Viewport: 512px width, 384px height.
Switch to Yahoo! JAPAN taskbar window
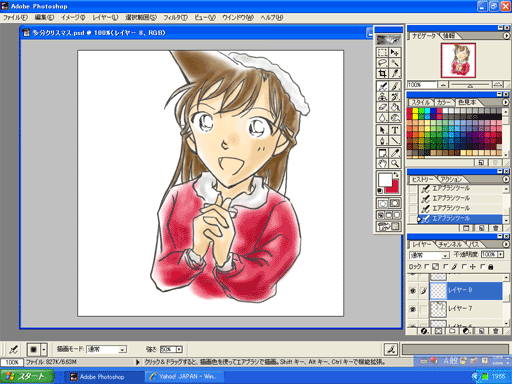(x=185, y=377)
